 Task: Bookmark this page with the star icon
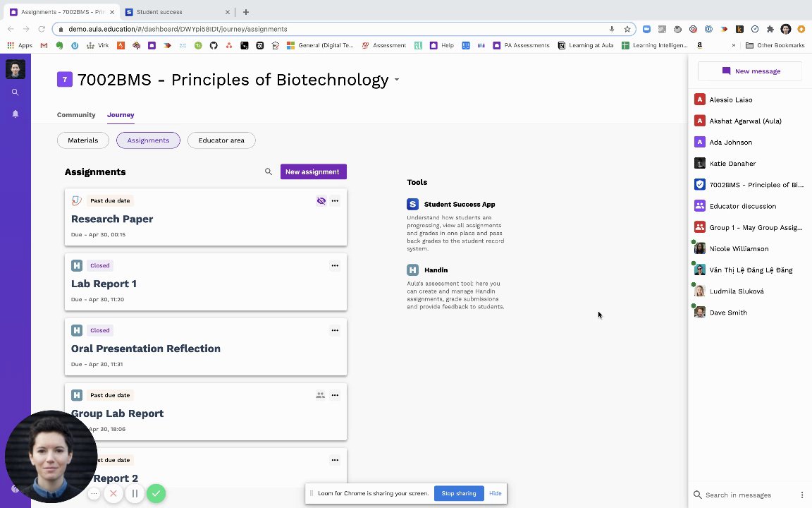[x=627, y=29]
